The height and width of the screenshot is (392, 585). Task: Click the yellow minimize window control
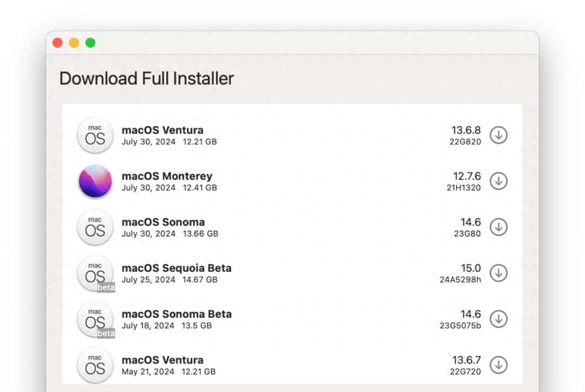(74, 42)
